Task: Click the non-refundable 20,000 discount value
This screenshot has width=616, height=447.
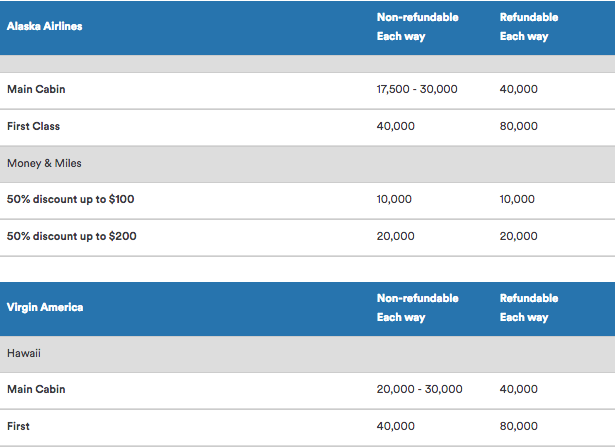Action: coord(394,237)
